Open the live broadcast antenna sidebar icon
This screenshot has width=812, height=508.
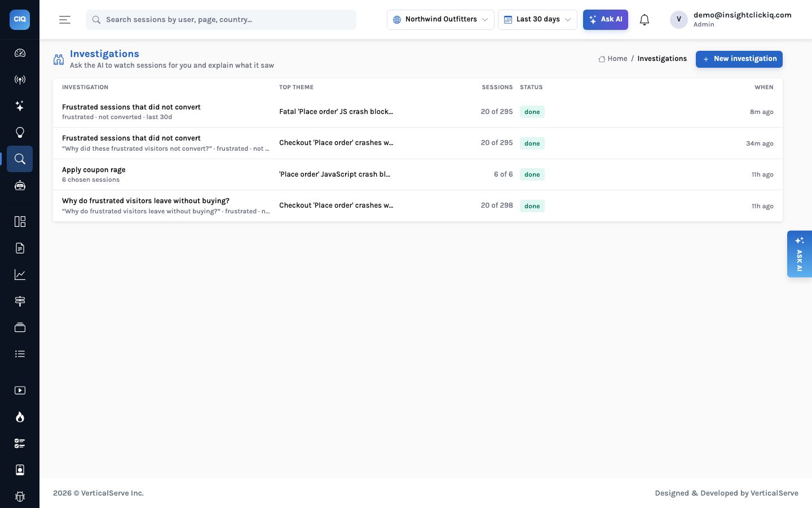[x=20, y=80]
